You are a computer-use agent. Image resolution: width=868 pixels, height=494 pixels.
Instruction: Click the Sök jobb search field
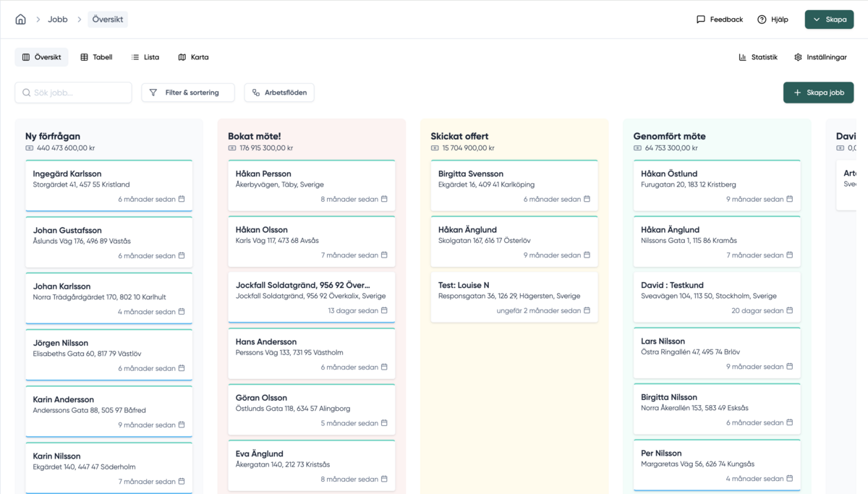tap(74, 93)
